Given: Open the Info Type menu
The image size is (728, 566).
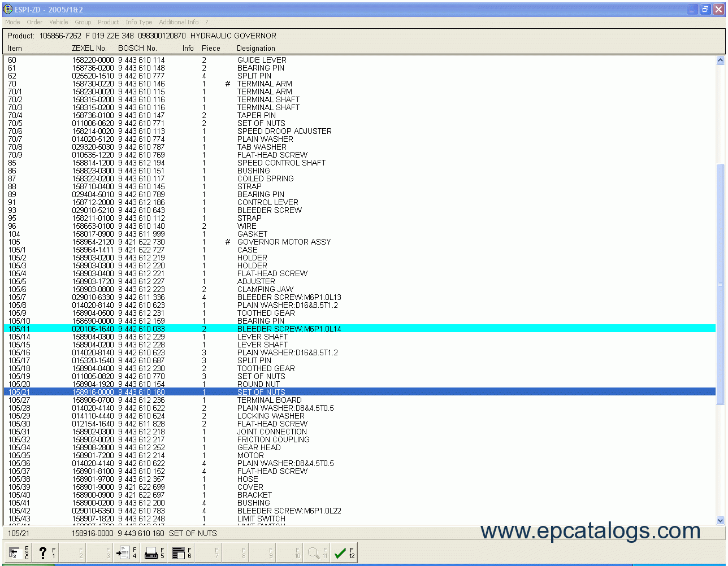Looking at the screenshot, I should tap(138, 22).
